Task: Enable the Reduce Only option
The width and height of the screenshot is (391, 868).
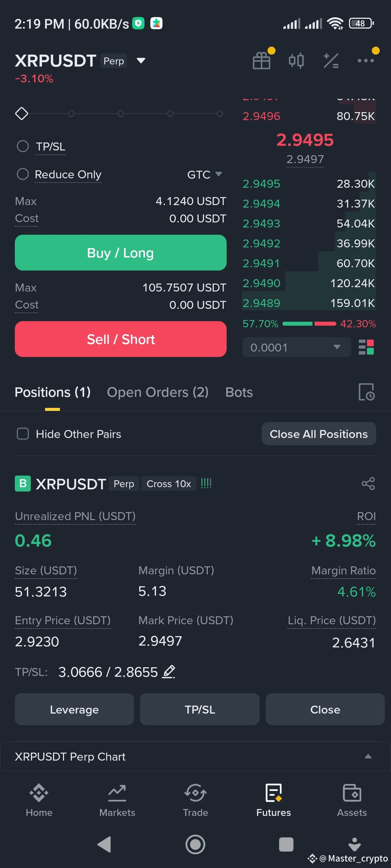Action: point(23,174)
